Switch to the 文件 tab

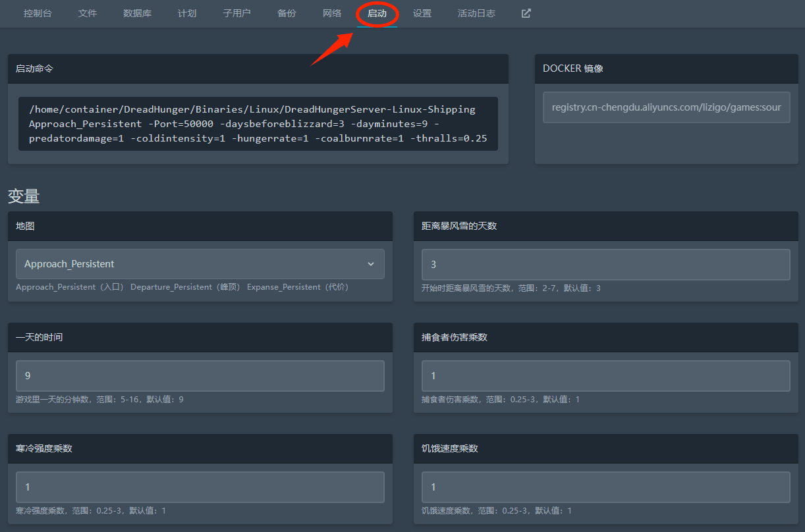pyautogui.click(x=87, y=13)
